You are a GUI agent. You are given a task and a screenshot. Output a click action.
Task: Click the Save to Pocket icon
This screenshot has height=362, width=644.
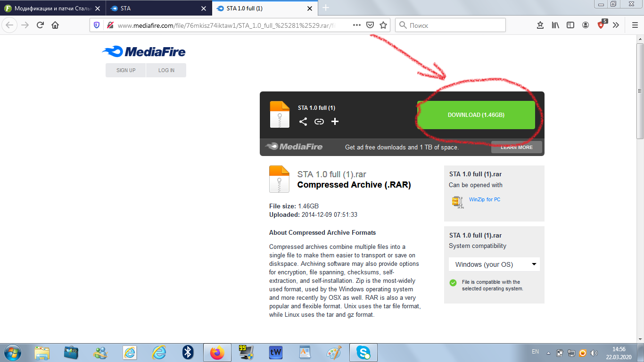pos(370,25)
